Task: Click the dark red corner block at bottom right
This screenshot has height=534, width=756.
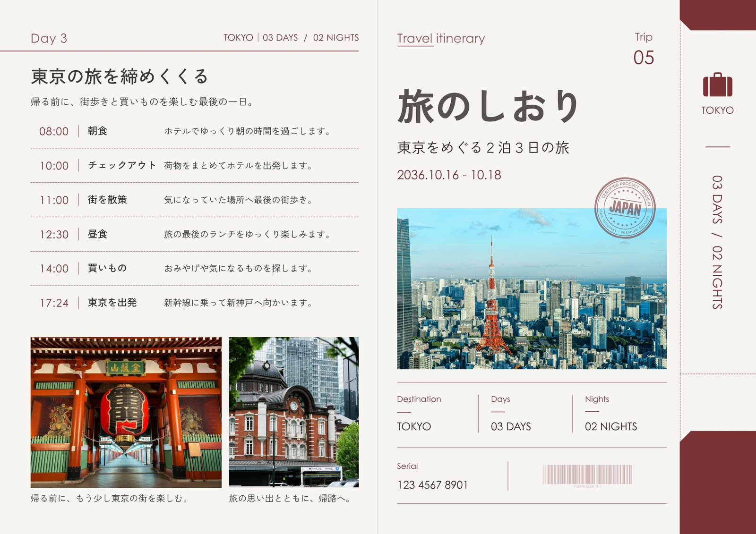Action: (x=718, y=482)
